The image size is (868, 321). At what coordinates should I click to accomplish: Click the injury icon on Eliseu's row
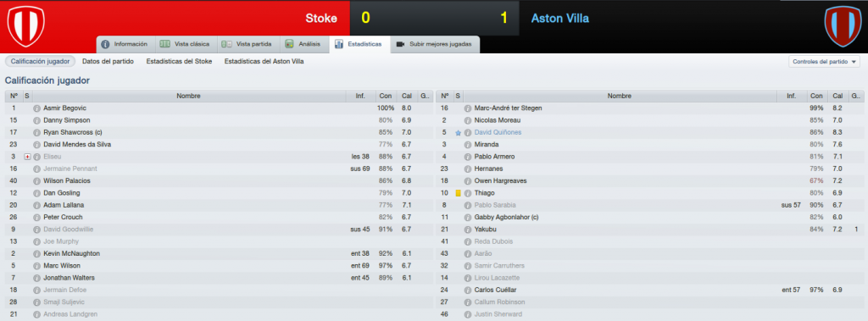(x=28, y=157)
